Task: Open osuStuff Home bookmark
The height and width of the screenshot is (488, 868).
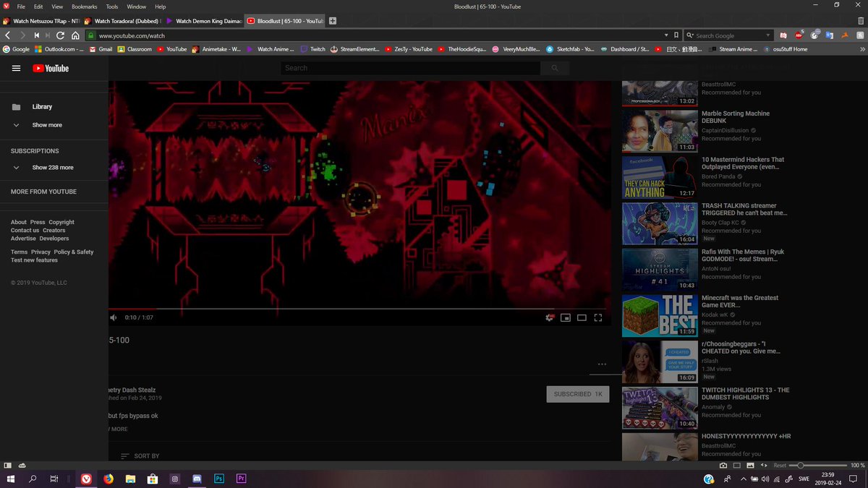Action: pyautogui.click(x=785, y=49)
